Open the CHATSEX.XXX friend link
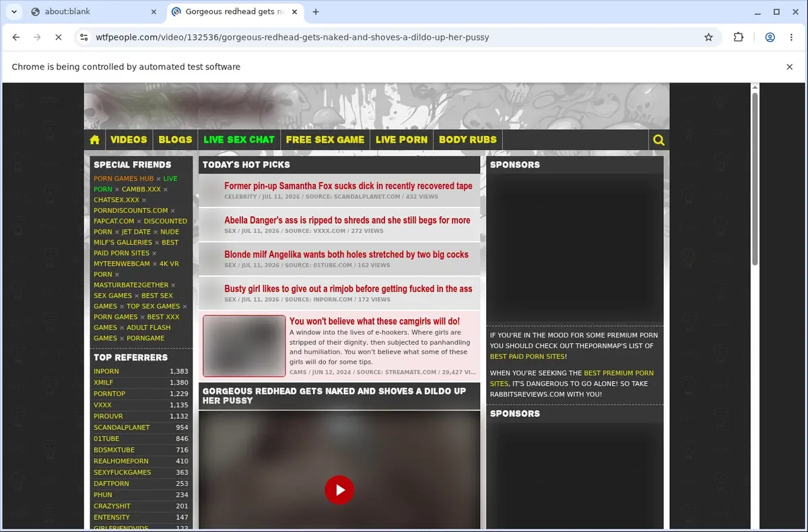 (x=116, y=200)
